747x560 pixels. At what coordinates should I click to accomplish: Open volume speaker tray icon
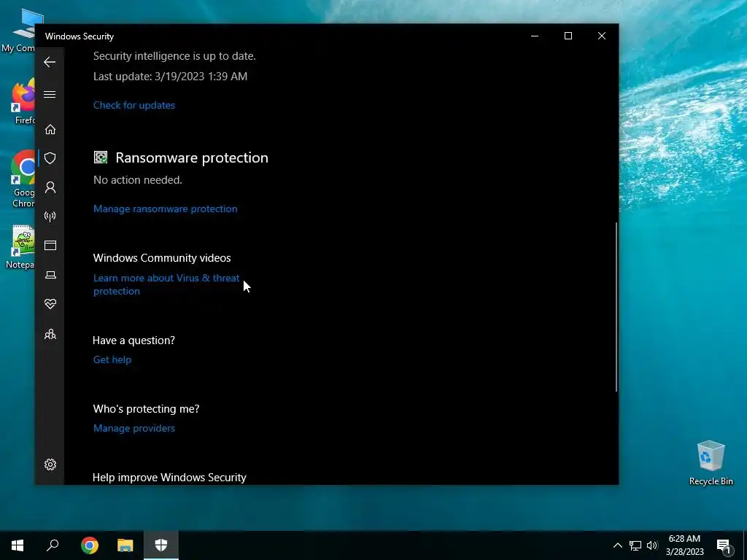click(x=652, y=545)
